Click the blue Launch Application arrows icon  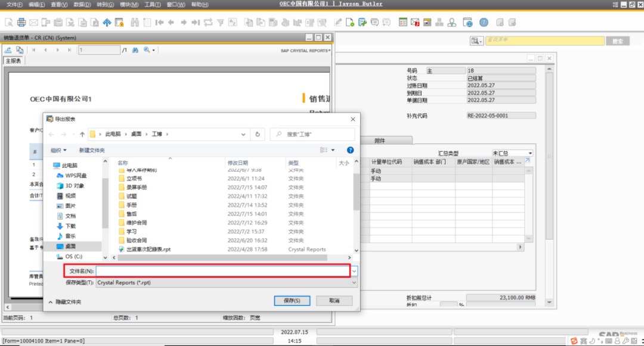tap(107, 23)
